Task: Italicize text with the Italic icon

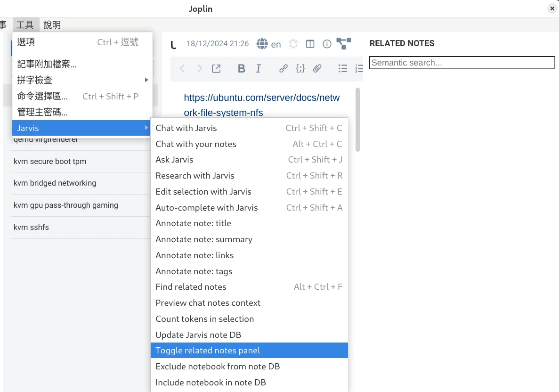Action: coord(258,68)
